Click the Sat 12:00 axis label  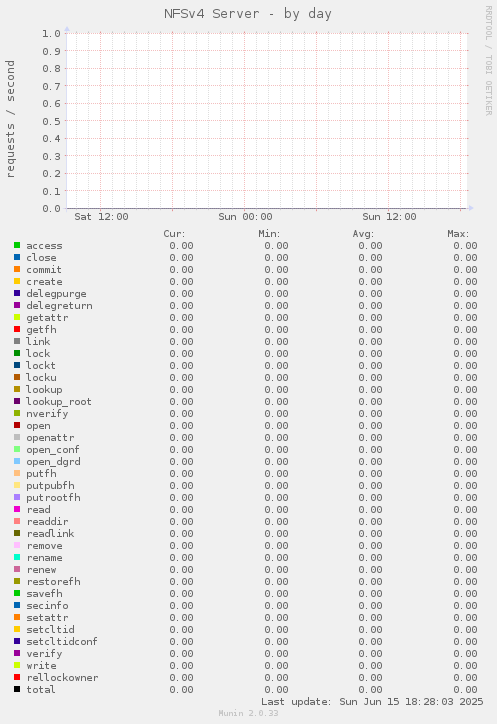tap(101, 217)
